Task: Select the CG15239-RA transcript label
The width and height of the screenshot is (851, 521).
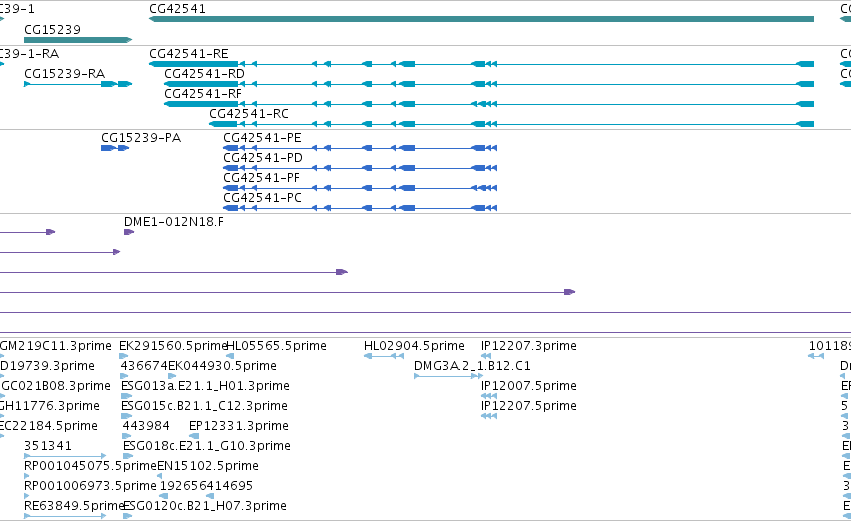Action: point(65,74)
